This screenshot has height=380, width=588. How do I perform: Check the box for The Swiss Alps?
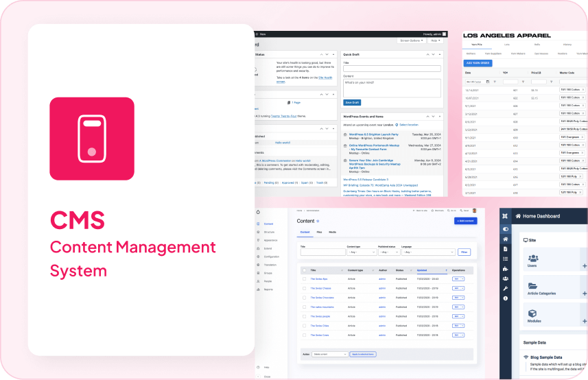pyautogui.click(x=305, y=279)
